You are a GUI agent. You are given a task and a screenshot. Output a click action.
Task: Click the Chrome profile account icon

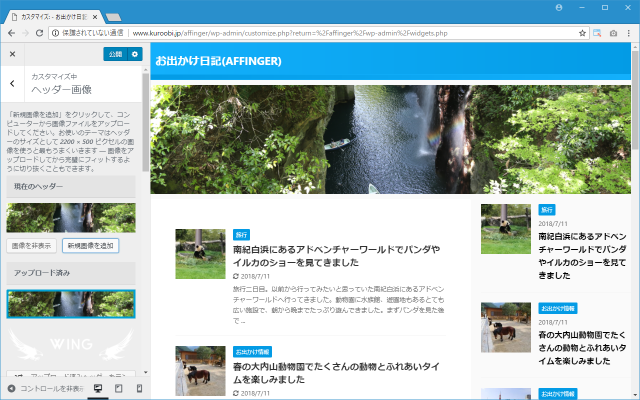coord(559,7)
